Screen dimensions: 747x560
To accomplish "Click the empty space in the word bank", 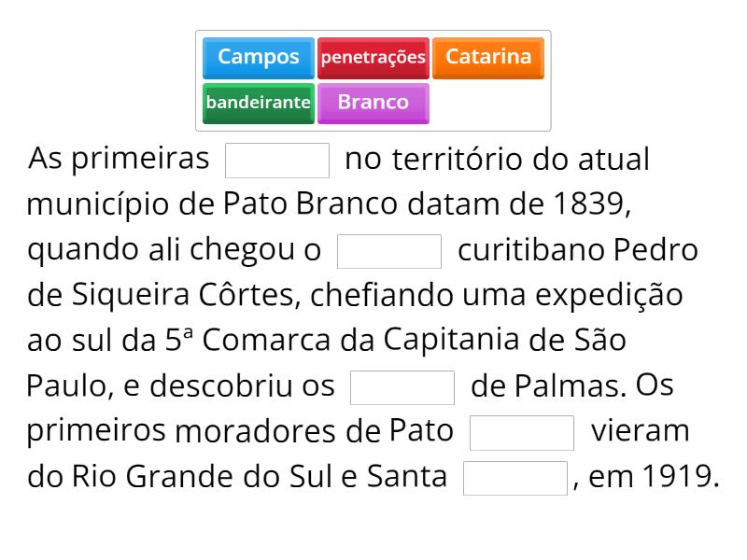I will pyautogui.click(x=487, y=103).
